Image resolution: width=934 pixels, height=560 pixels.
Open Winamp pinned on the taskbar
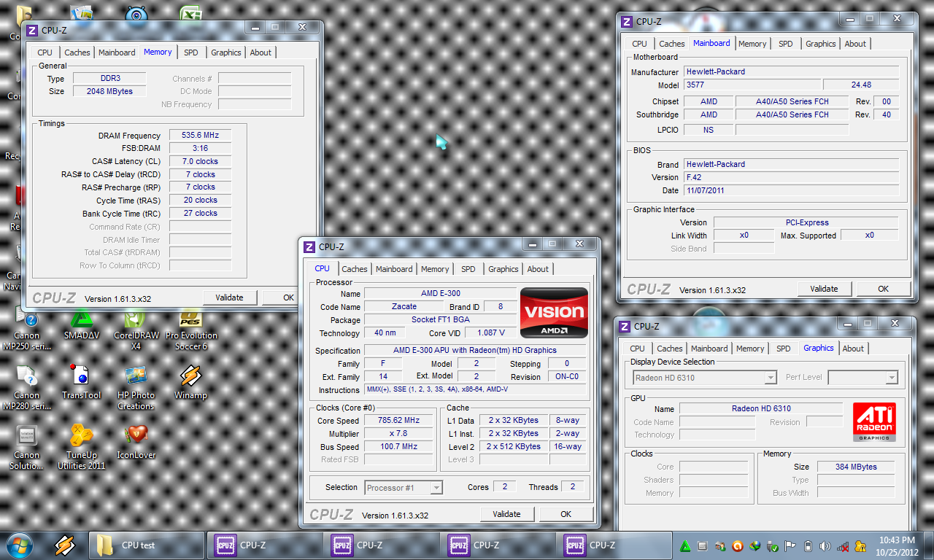coord(65,545)
